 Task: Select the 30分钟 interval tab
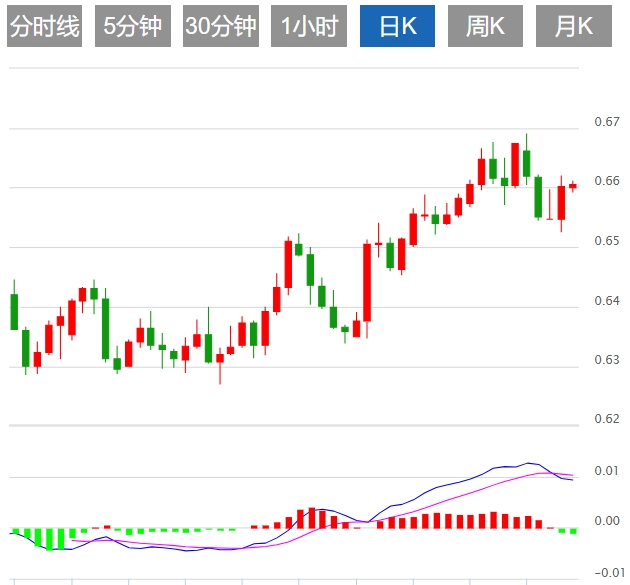pos(221,26)
